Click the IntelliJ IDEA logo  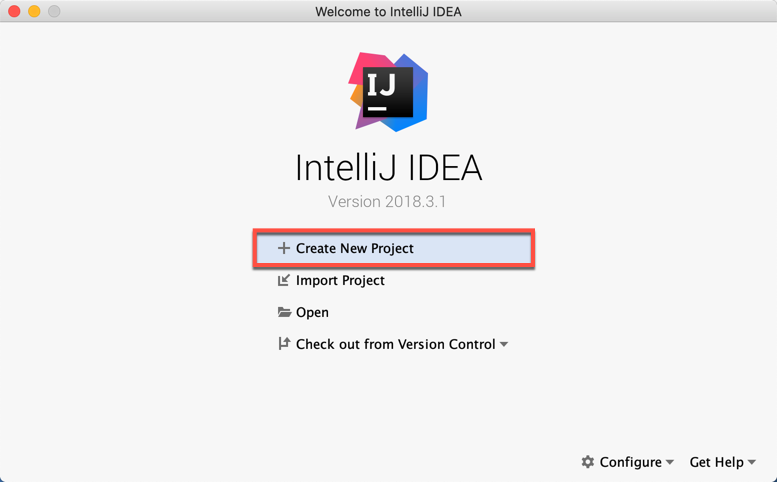click(388, 92)
